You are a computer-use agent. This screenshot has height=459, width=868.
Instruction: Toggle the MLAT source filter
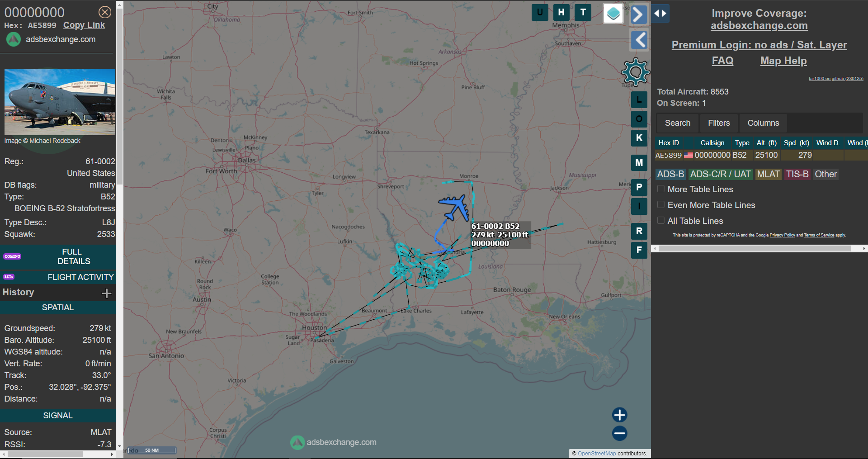[768, 174]
